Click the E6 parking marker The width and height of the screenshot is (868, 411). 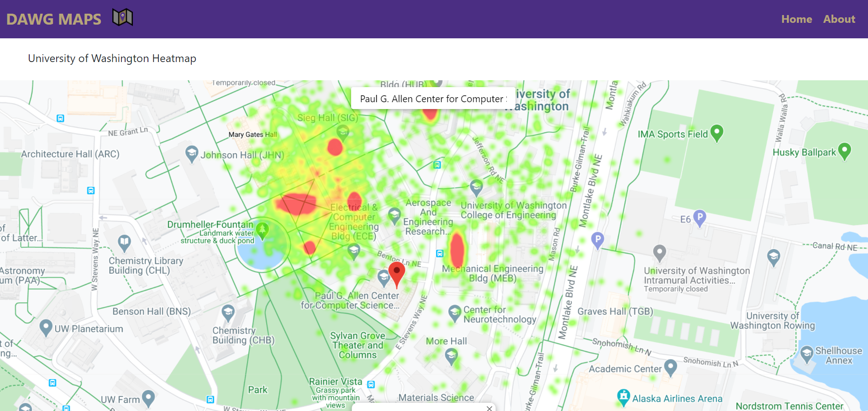coord(700,219)
